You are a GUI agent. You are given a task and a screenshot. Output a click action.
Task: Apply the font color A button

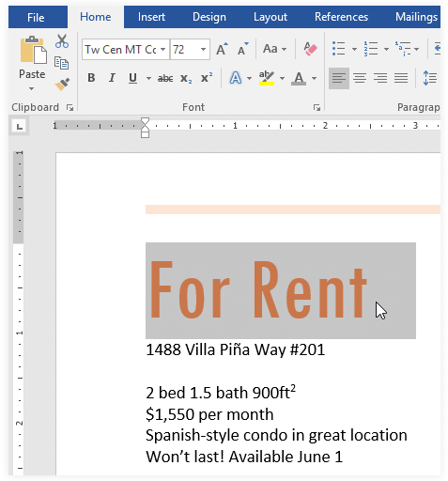point(299,78)
